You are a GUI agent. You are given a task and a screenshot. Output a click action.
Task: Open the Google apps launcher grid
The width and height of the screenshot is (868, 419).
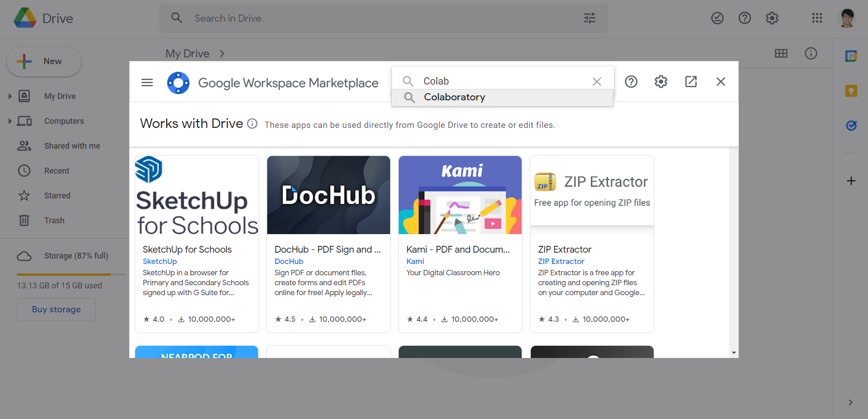point(817,18)
